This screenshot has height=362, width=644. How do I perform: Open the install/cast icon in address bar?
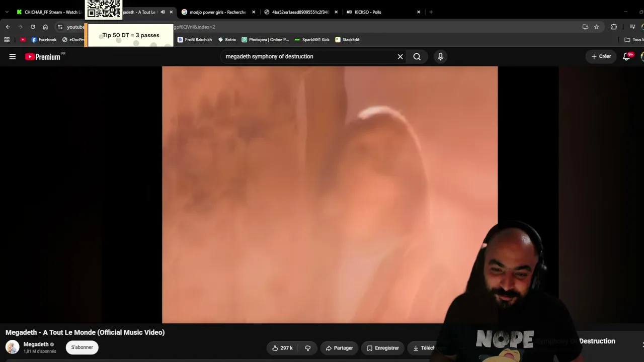585,27
